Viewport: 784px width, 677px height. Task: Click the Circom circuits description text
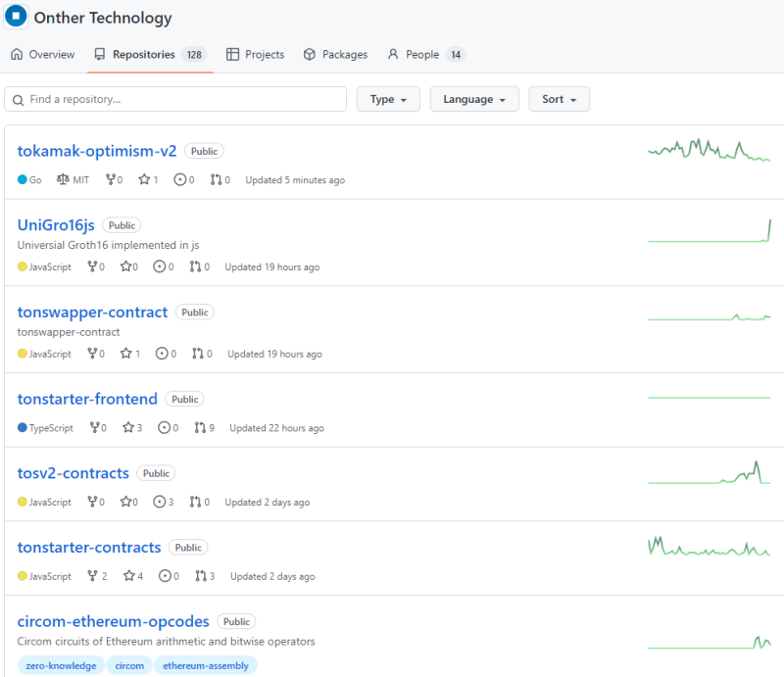click(166, 641)
